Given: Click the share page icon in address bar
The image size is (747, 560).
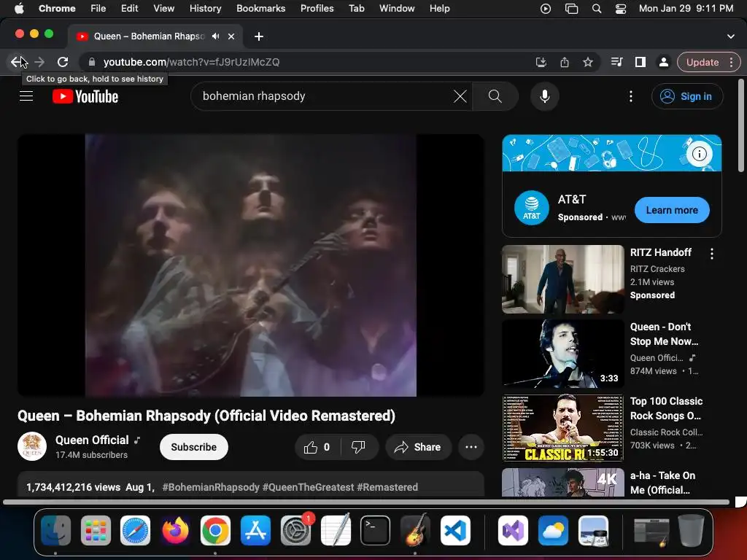Looking at the screenshot, I should tap(565, 62).
